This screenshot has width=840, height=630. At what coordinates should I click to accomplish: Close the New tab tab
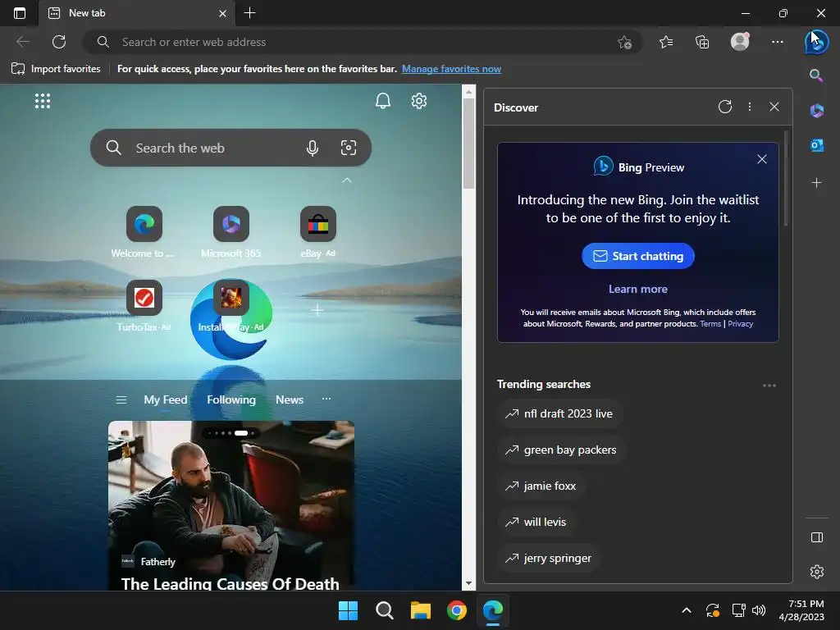[223, 13]
